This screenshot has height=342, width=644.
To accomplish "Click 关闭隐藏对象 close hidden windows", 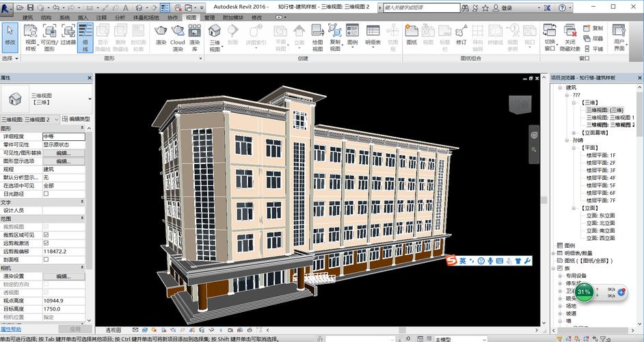I will pos(569,38).
